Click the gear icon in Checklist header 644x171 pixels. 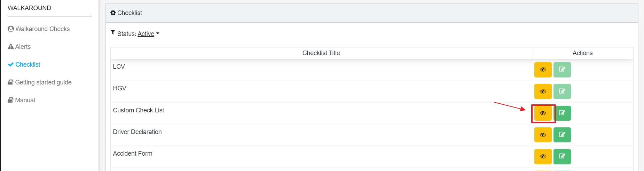(113, 13)
